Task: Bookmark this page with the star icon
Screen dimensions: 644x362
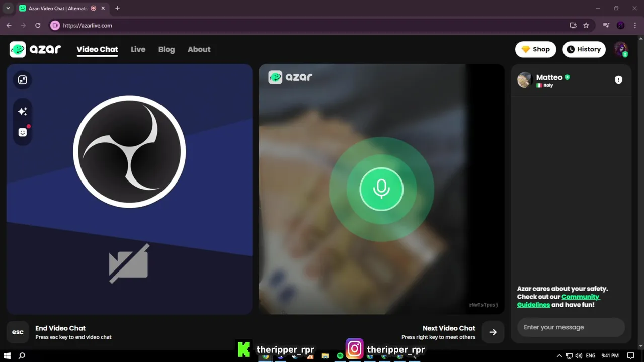Action: (x=586, y=25)
